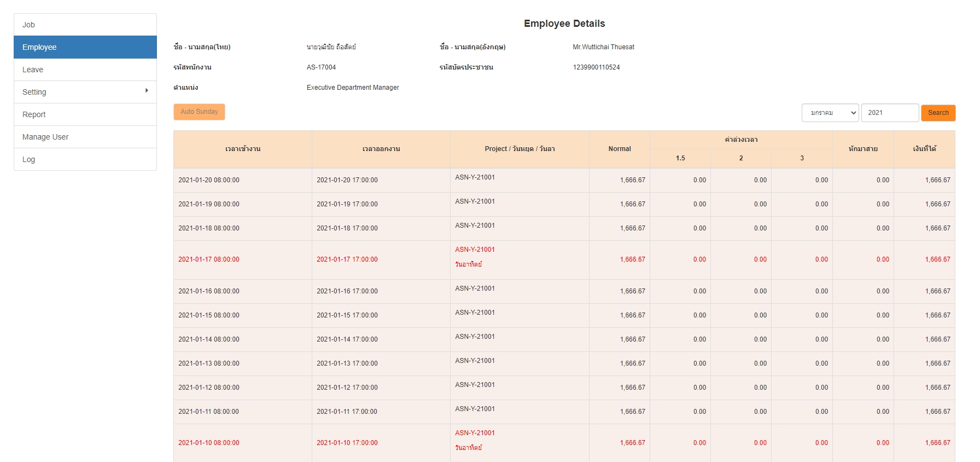
Task: Open the month dropdown showing มกราคม
Action: tap(830, 113)
